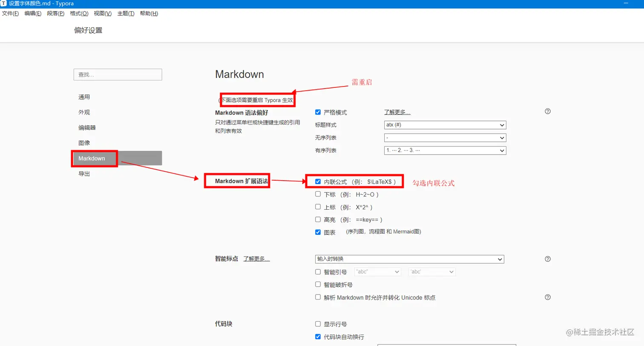Enable the 高亮 checkbox
This screenshot has width=644, height=346.
[x=318, y=219]
